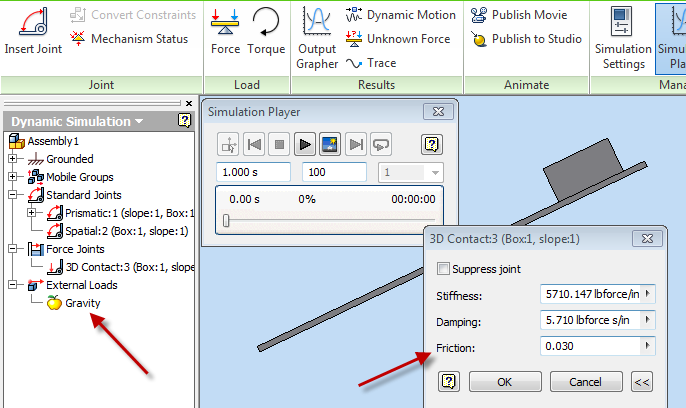Open help in the Simulation Player
686x408 pixels.
pyautogui.click(x=432, y=144)
